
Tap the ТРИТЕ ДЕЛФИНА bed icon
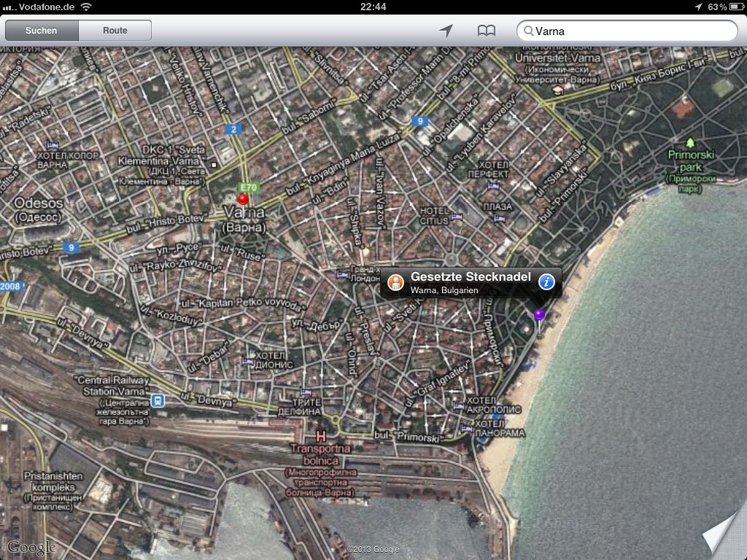[306, 392]
